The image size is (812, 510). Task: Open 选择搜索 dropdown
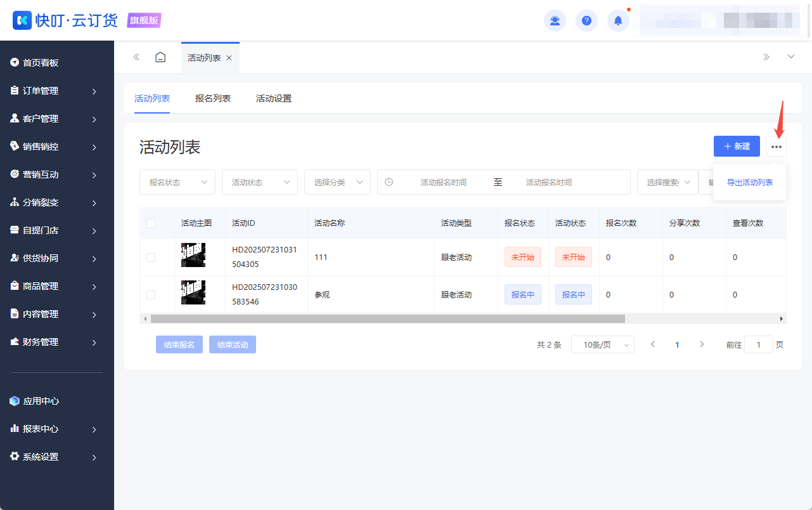(667, 182)
